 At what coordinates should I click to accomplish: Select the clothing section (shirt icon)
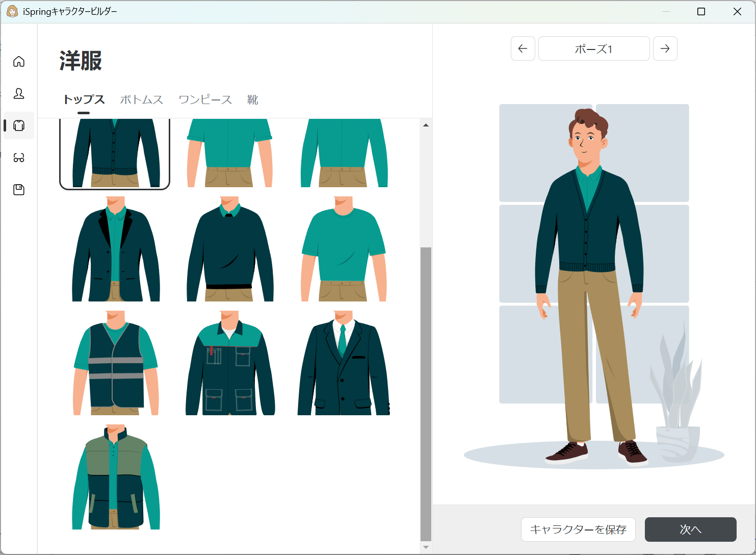[x=19, y=125]
